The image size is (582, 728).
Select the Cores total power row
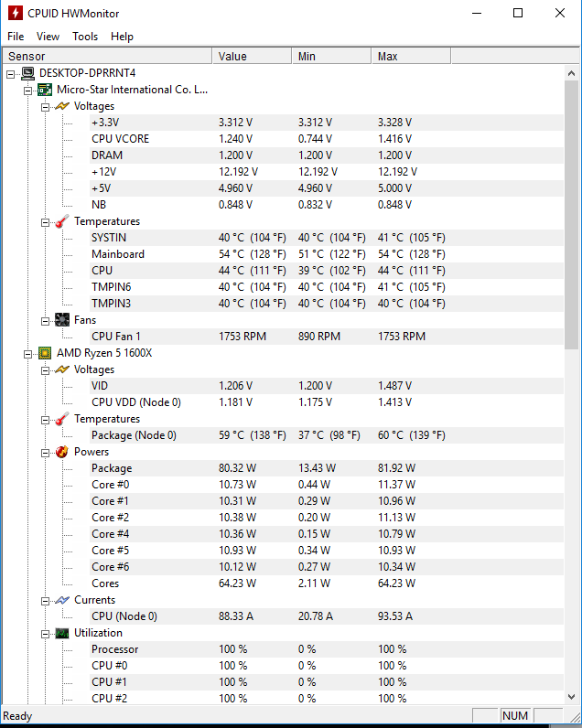pos(327,583)
